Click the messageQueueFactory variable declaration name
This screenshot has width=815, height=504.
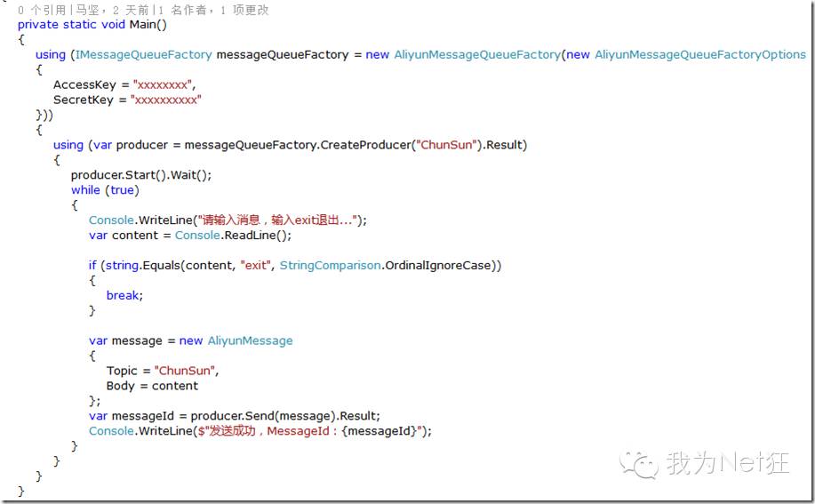point(283,54)
